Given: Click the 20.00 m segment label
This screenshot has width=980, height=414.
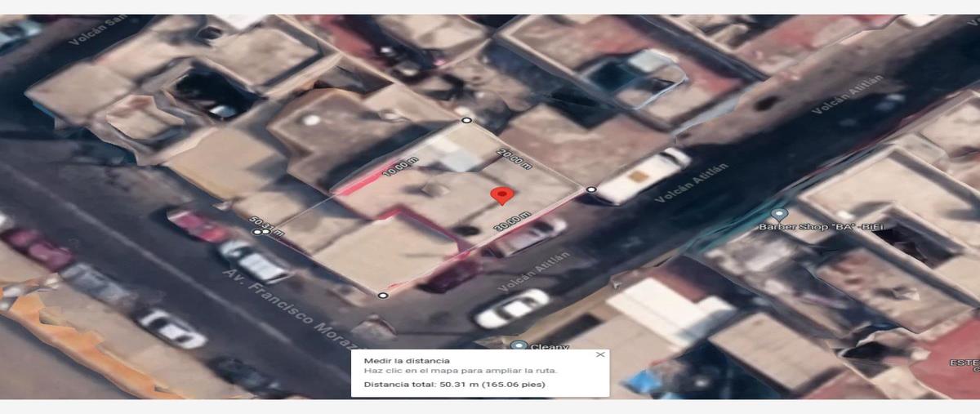Looking at the screenshot, I should 514,159.
